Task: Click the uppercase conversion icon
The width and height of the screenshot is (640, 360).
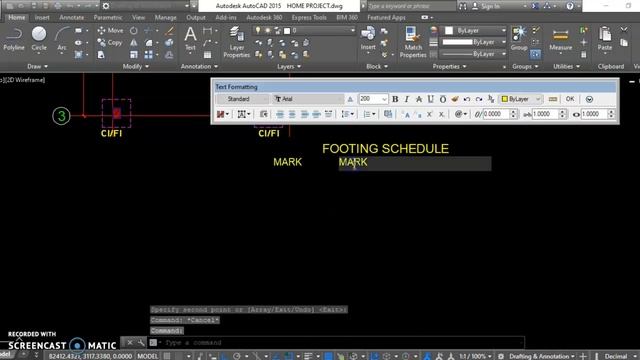Action: (x=405, y=114)
